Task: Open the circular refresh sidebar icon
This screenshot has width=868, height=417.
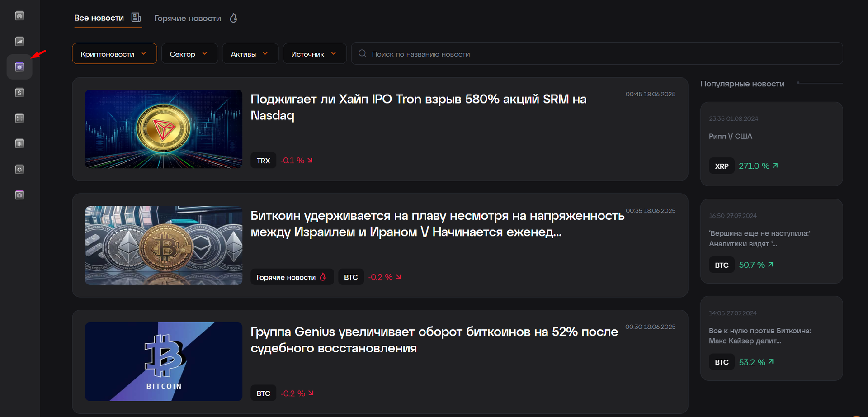Action: [19, 170]
